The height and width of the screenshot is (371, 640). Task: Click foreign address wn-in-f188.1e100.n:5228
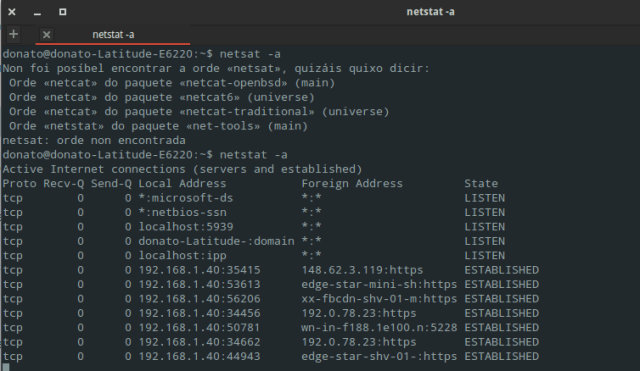379,327
